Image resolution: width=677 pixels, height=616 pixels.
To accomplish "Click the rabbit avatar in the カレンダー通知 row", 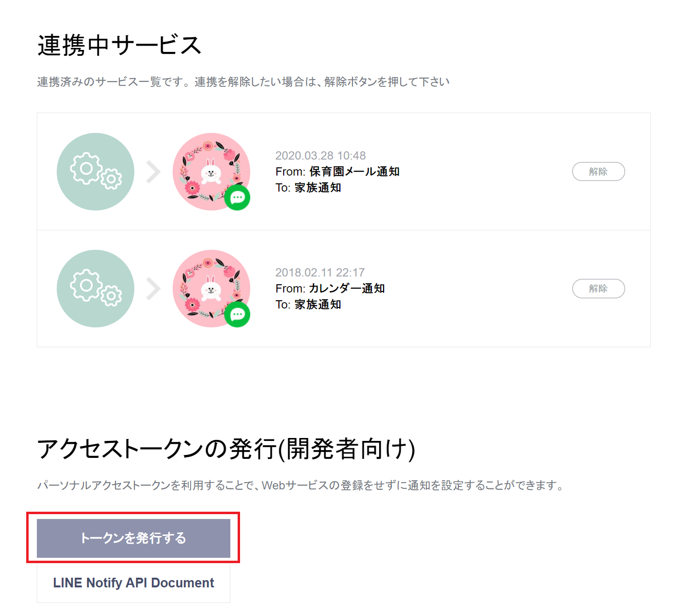I will 211,288.
